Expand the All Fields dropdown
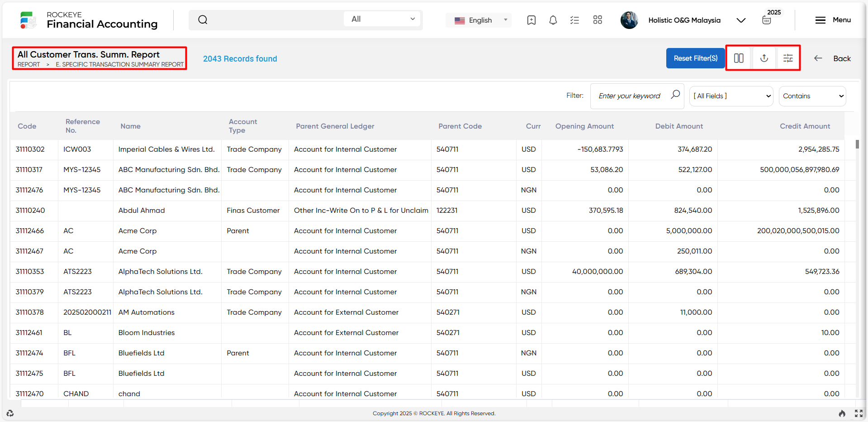Screen dimensions: 868x422 731,96
